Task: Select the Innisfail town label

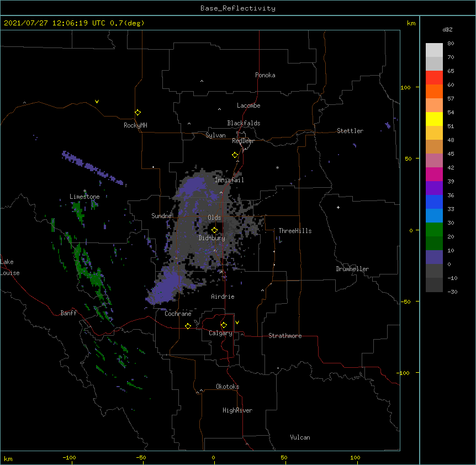Action: (x=229, y=180)
